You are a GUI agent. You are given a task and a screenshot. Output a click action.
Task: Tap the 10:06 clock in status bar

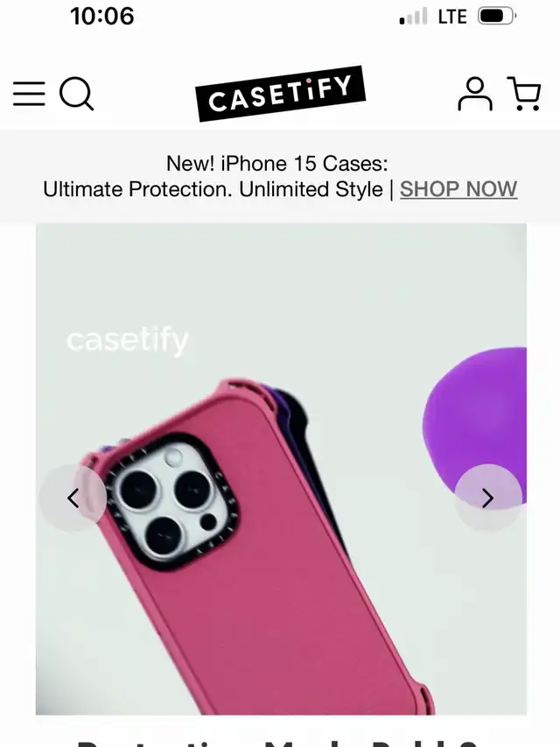pos(101,16)
